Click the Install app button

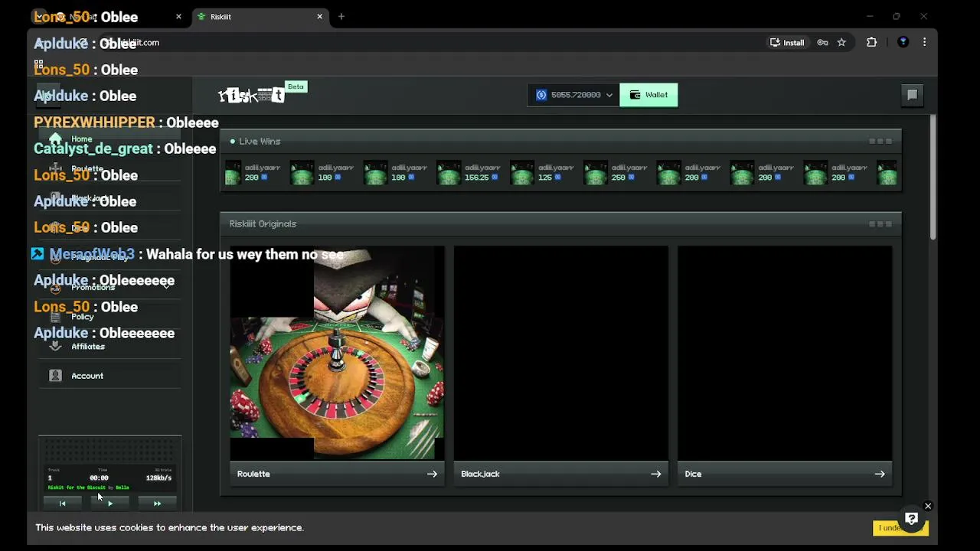pos(787,42)
